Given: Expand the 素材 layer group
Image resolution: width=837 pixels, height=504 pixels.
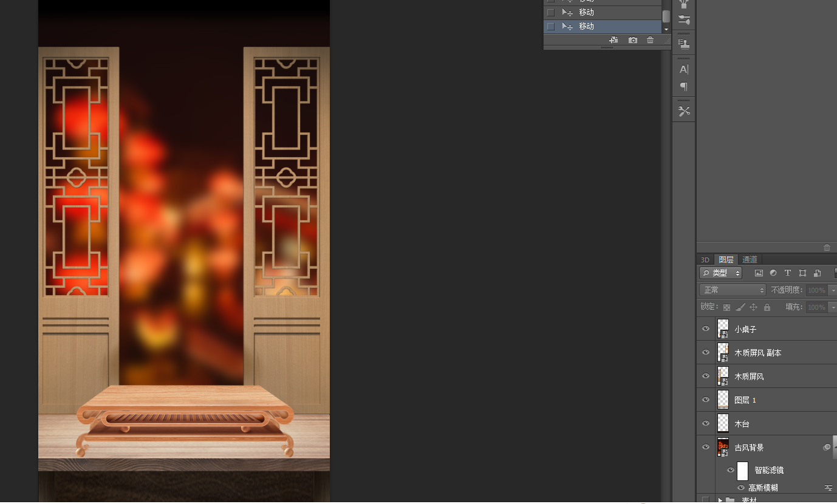Looking at the screenshot, I should pos(720,500).
